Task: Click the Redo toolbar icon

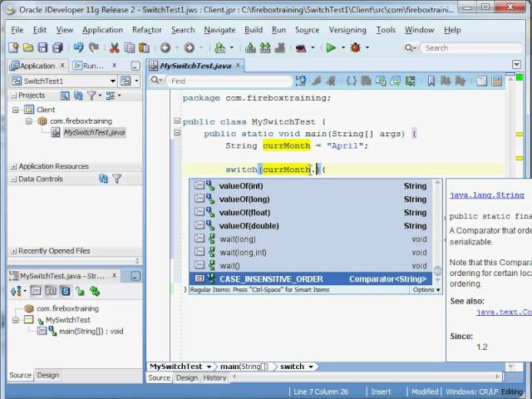Action: pyautogui.click(x=94, y=47)
